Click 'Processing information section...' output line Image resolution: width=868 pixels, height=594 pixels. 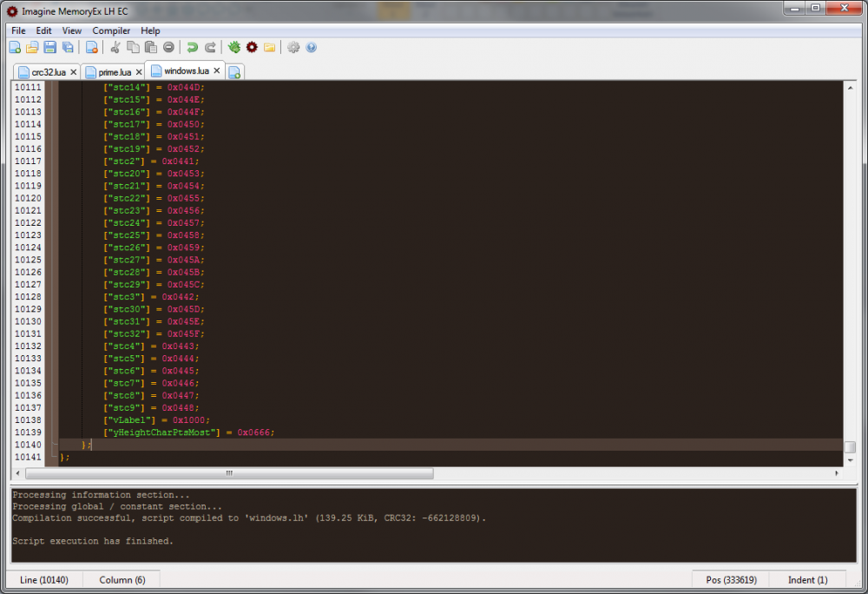coord(101,495)
